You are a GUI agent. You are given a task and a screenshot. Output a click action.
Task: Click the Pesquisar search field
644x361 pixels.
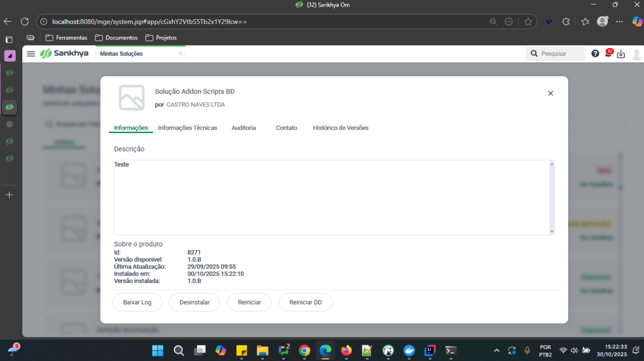(556, 54)
